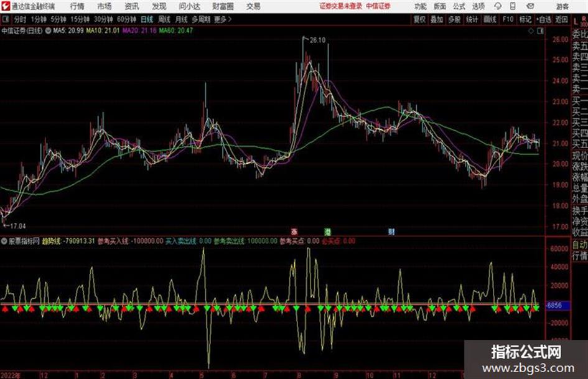Select the 多周期 multi-period tab

(201, 19)
